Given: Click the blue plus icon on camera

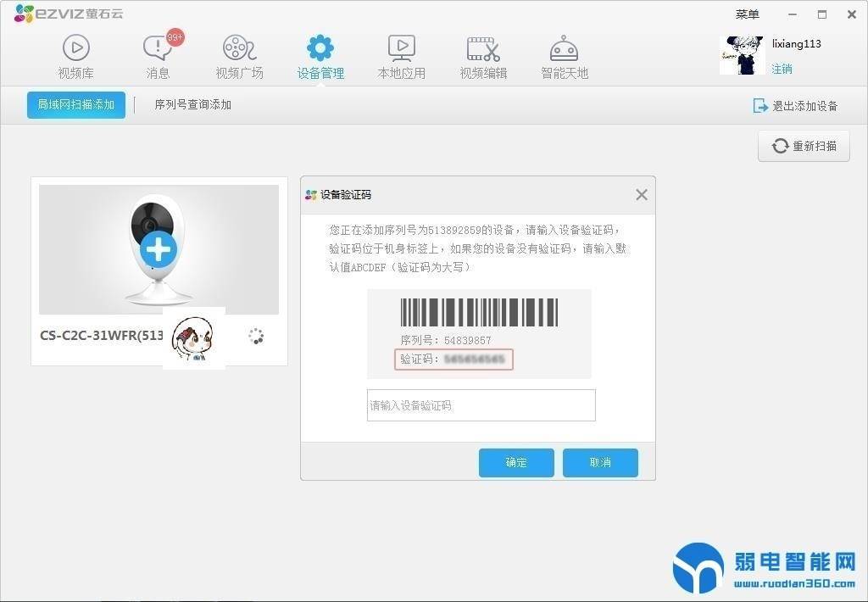Looking at the screenshot, I should (x=159, y=250).
